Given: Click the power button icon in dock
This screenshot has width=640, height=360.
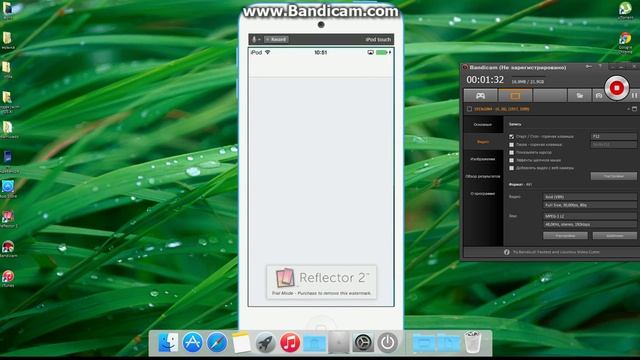Looking at the screenshot, I should coord(387,342).
